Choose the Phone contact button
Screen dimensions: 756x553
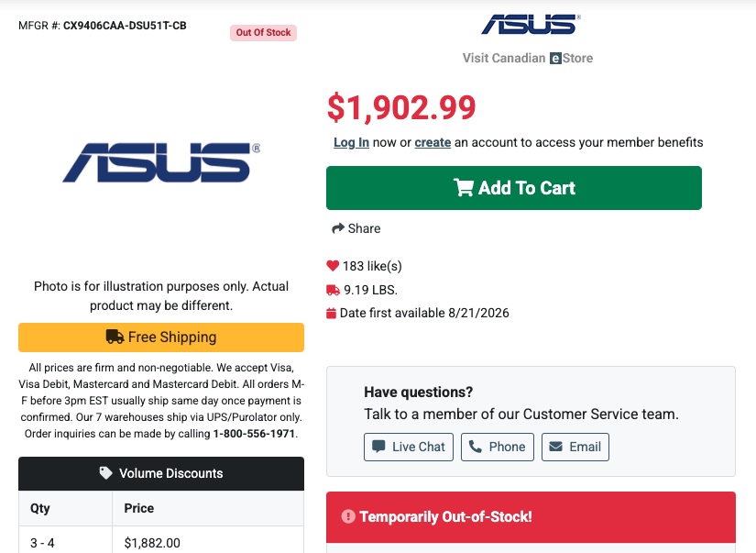[497, 447]
